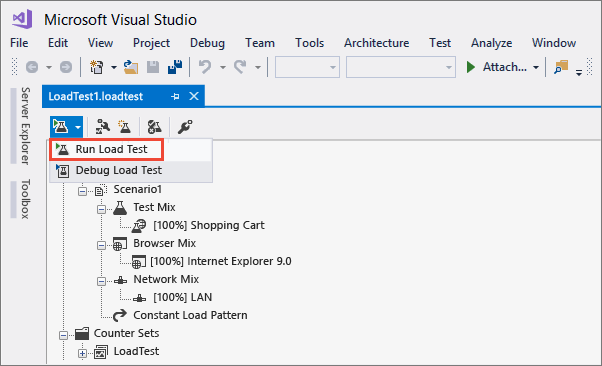Collapse the Counter Sets node

pyautogui.click(x=64, y=335)
